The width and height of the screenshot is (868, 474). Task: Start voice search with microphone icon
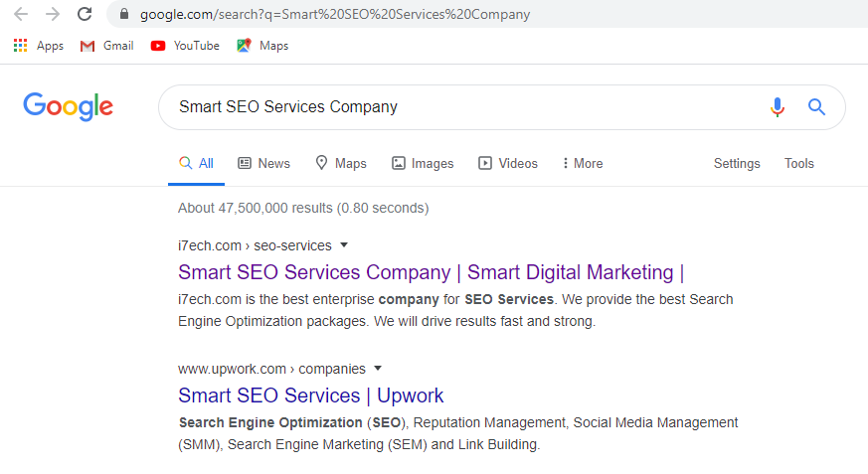pyautogui.click(x=778, y=106)
